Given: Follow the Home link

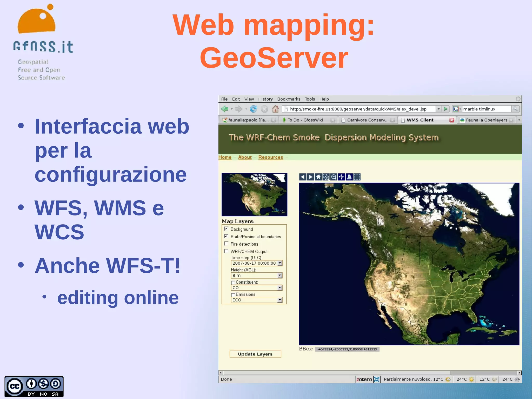Looking at the screenshot, I should coord(225,157).
